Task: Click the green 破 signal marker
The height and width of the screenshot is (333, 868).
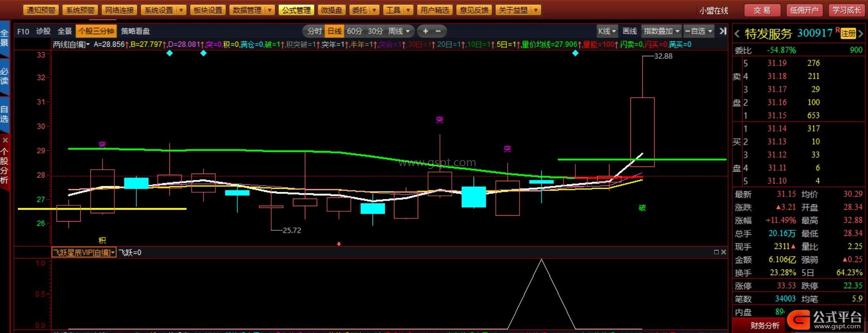Action: point(642,208)
